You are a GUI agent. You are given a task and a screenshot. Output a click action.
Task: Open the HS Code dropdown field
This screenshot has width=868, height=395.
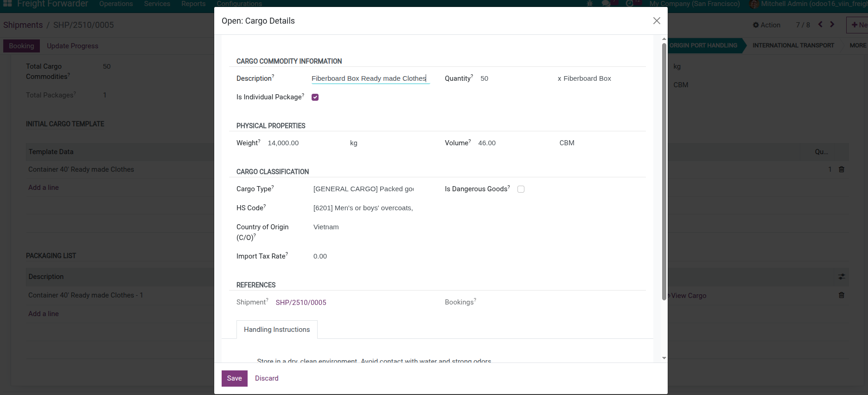pyautogui.click(x=364, y=208)
